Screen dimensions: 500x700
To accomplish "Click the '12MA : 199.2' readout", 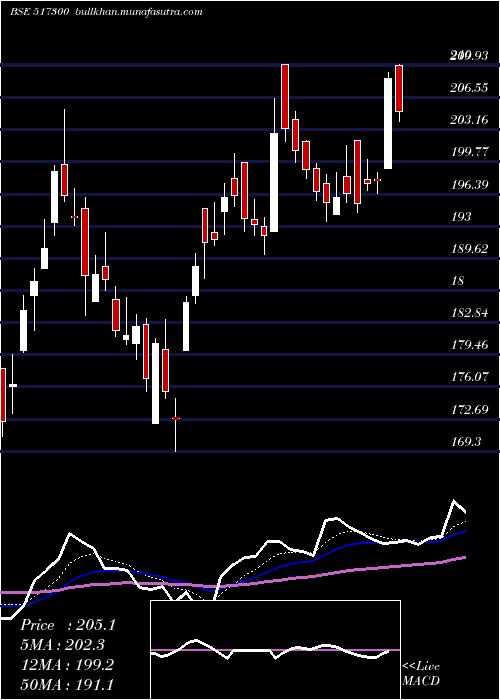I will pyautogui.click(x=67, y=665).
